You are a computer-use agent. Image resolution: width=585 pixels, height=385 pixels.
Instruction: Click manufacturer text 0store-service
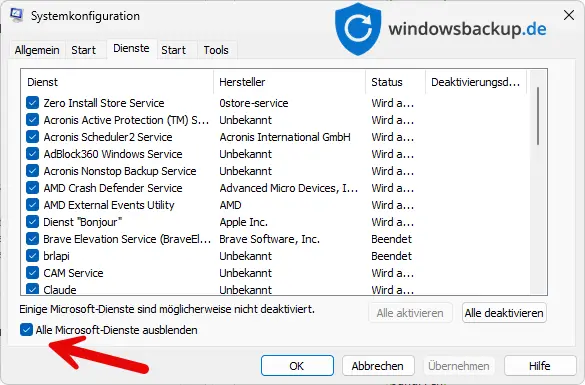click(x=254, y=103)
